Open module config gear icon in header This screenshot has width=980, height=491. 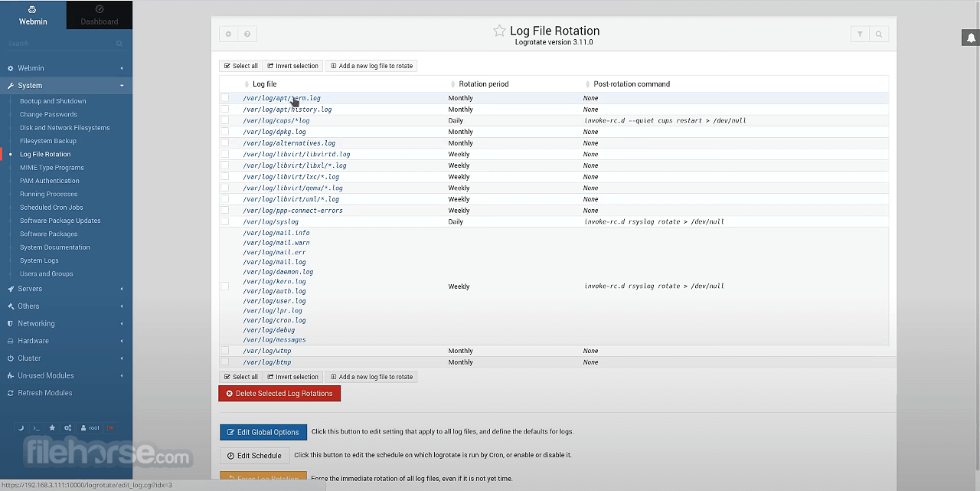tap(228, 34)
